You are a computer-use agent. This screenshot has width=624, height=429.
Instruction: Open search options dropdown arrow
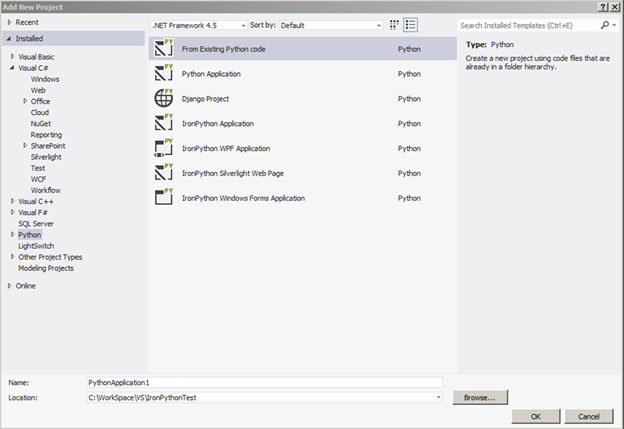coord(614,25)
